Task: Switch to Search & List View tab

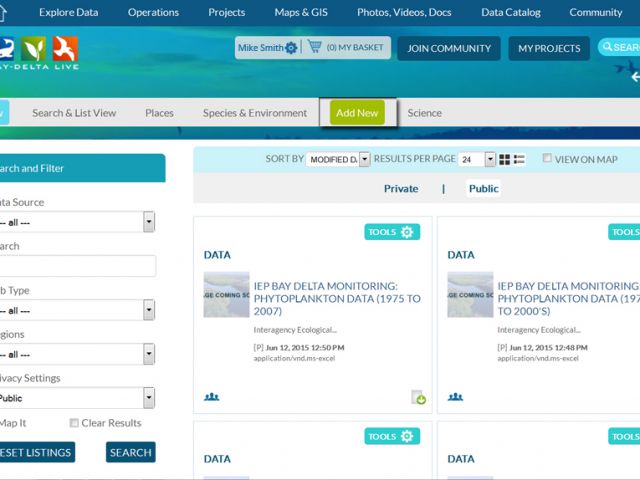Action: tap(74, 113)
